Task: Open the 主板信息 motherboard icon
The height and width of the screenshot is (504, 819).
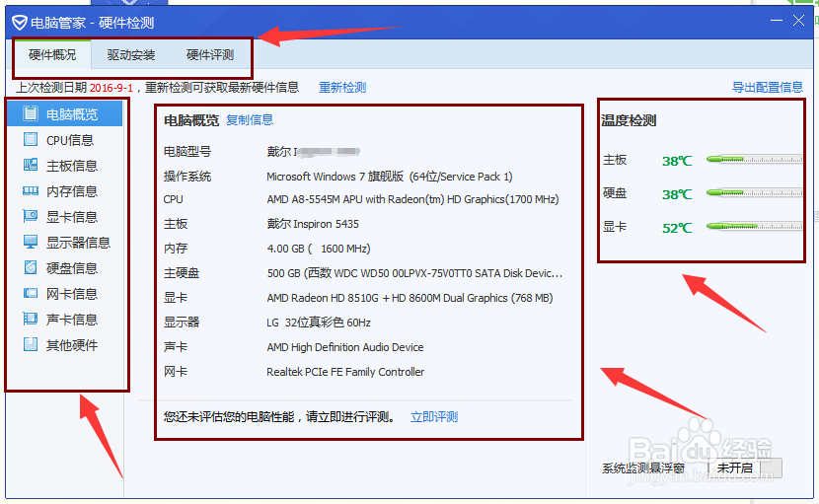Action: click(31, 165)
